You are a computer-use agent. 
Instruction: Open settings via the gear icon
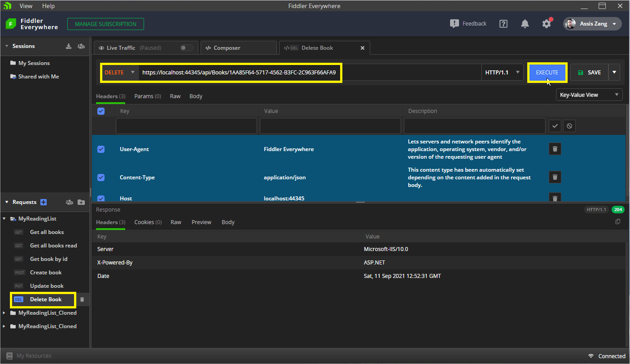point(546,24)
